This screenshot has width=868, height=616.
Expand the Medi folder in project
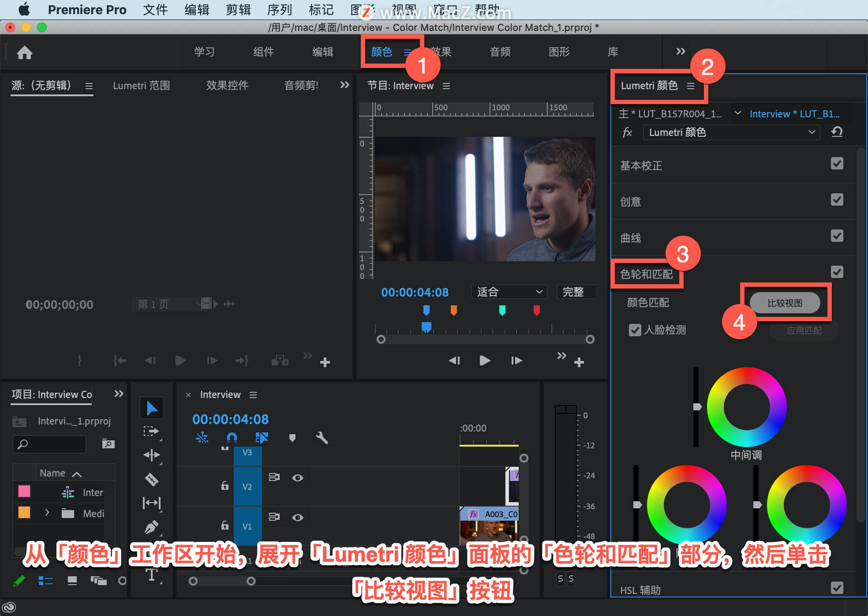coord(47,512)
